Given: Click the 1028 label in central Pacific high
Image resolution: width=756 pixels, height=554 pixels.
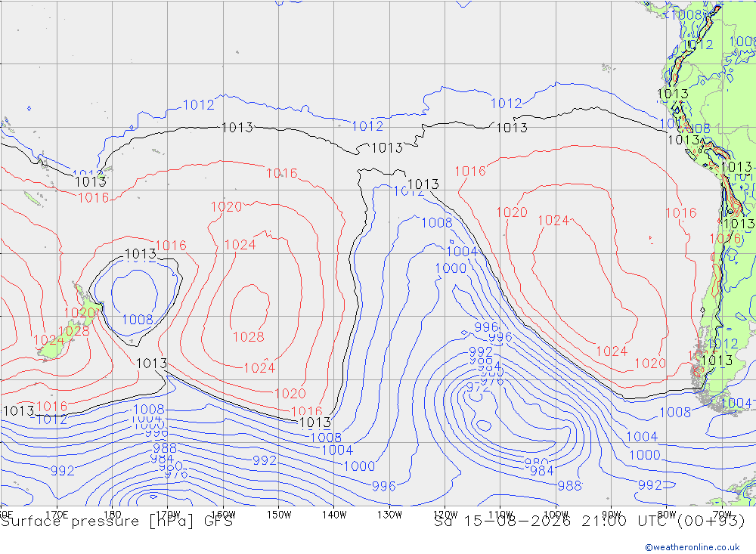Looking at the screenshot, I should pos(248,336).
